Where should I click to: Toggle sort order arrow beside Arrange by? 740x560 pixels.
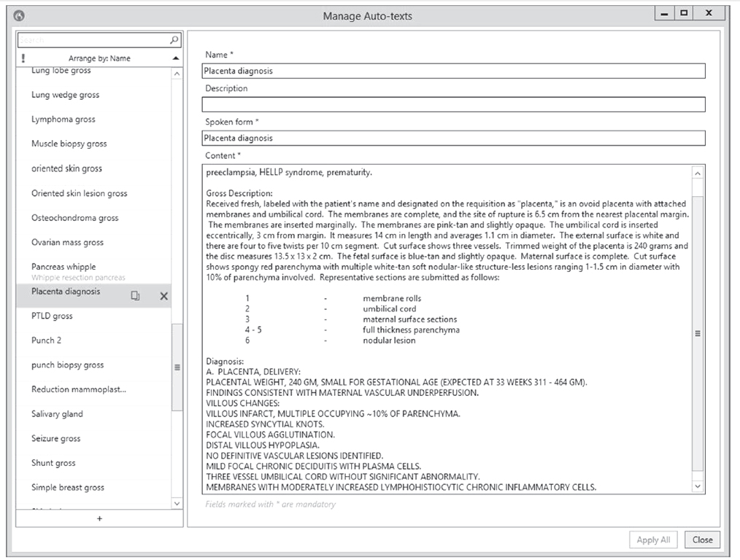[x=175, y=58]
